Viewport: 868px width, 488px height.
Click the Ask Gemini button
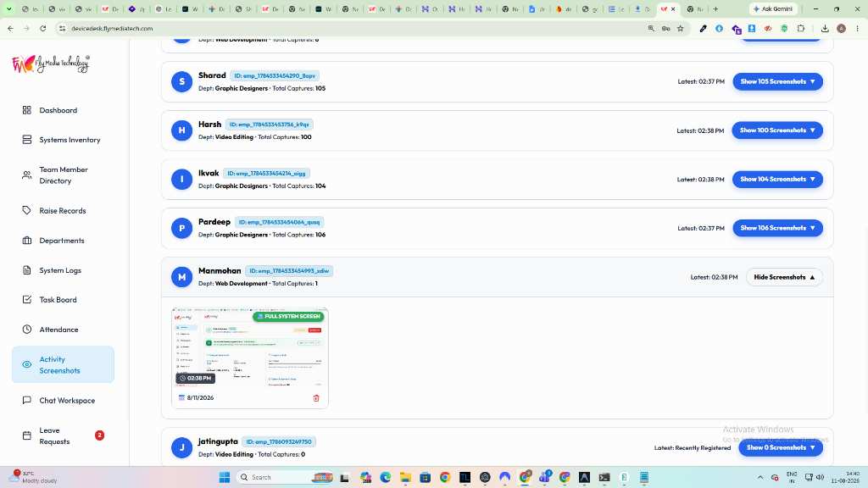[x=773, y=8]
